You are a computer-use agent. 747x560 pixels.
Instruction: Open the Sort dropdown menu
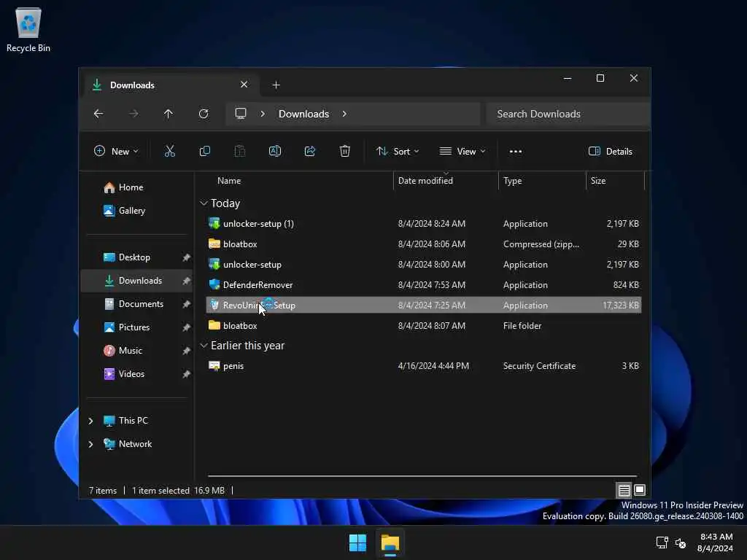coord(398,152)
